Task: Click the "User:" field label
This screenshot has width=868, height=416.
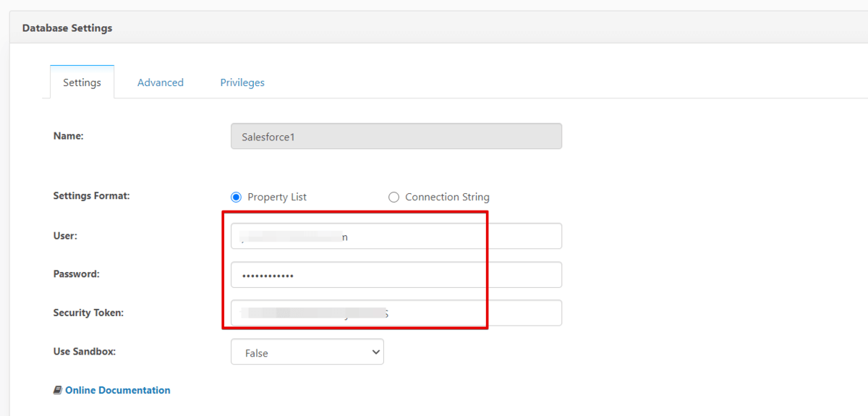Action: tap(65, 236)
